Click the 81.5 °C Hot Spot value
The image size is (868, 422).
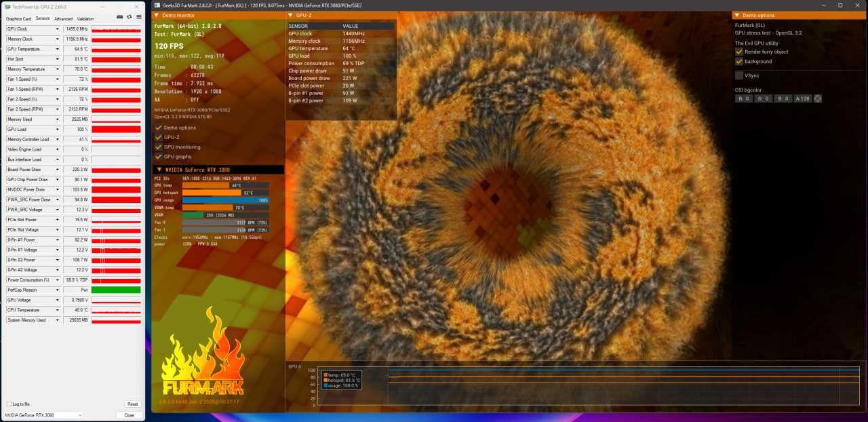coord(76,59)
